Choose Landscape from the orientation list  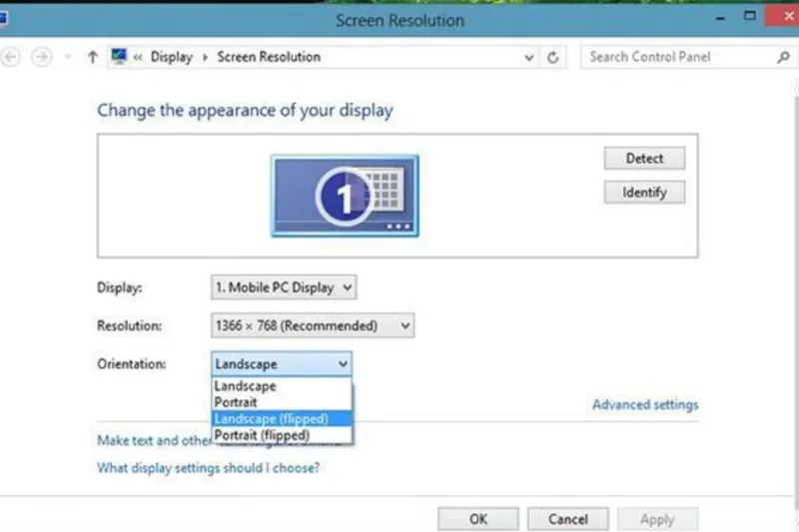pyautogui.click(x=246, y=386)
